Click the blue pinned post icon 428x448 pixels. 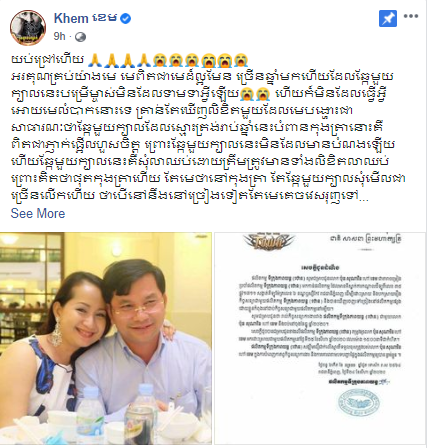(x=388, y=18)
